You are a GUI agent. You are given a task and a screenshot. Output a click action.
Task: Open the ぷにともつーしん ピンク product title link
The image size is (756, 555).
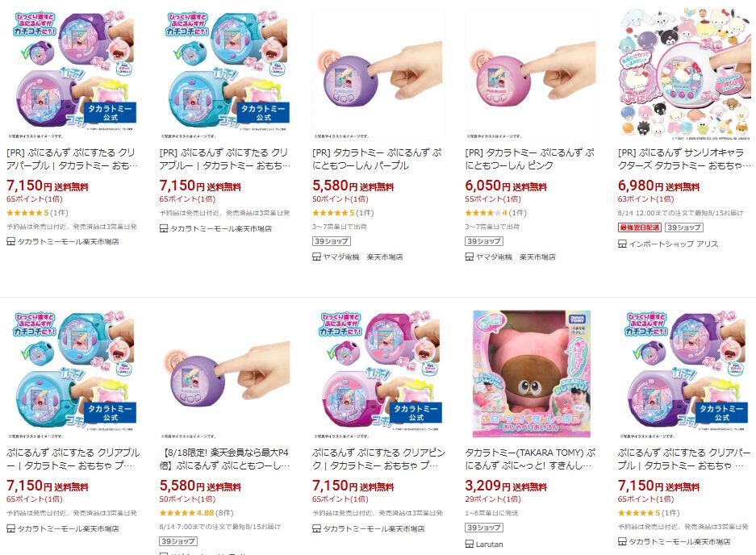[530, 159]
